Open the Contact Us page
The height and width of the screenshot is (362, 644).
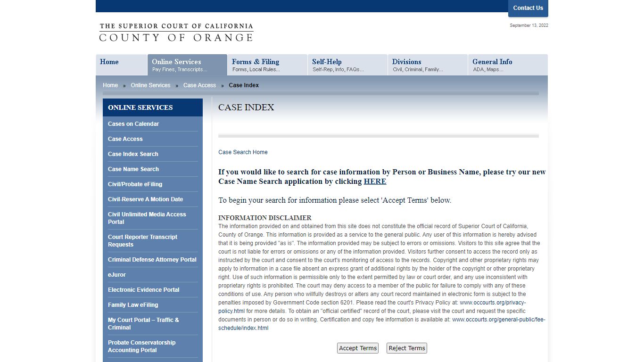528,8
